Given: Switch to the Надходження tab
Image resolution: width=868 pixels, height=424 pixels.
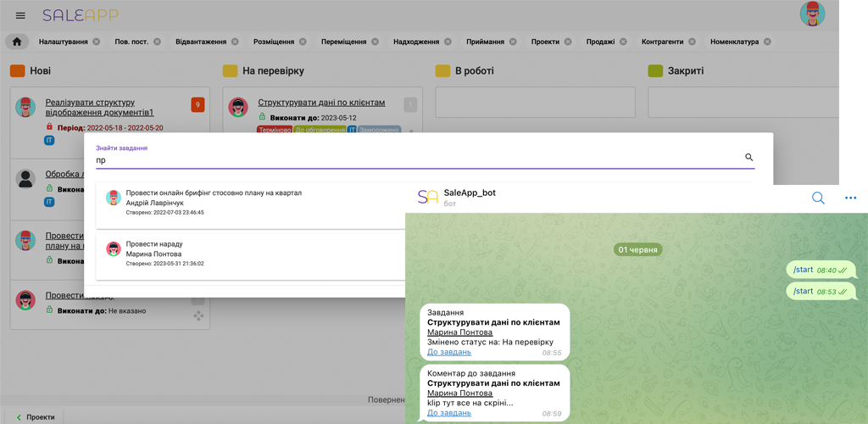Looking at the screenshot, I should [x=416, y=42].
